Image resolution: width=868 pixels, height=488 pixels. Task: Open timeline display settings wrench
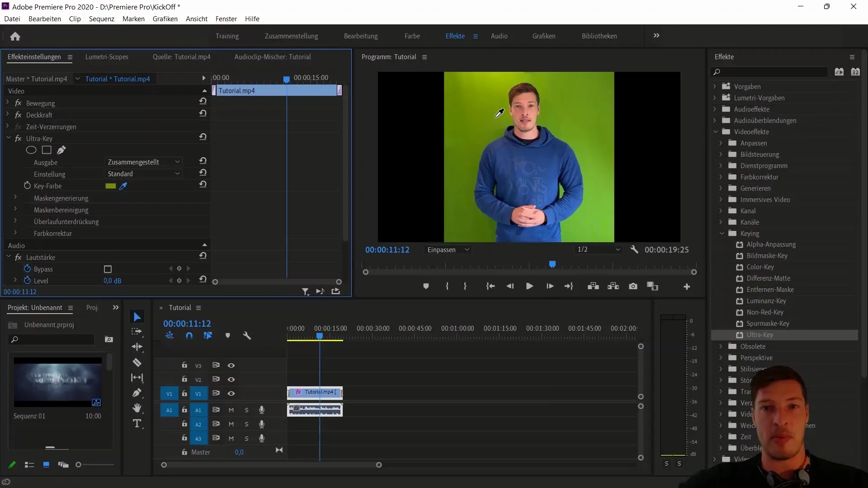point(247,336)
